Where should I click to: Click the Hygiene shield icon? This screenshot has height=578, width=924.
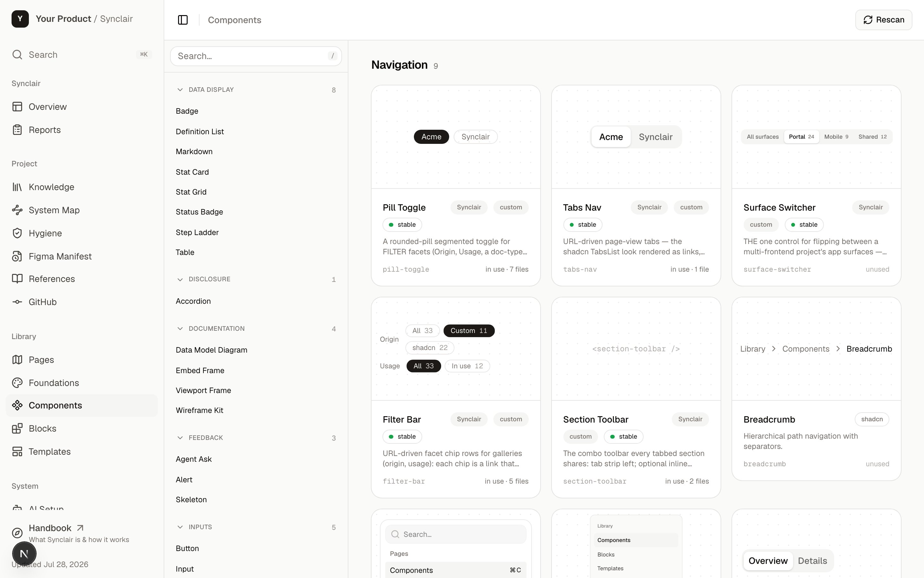[17, 233]
